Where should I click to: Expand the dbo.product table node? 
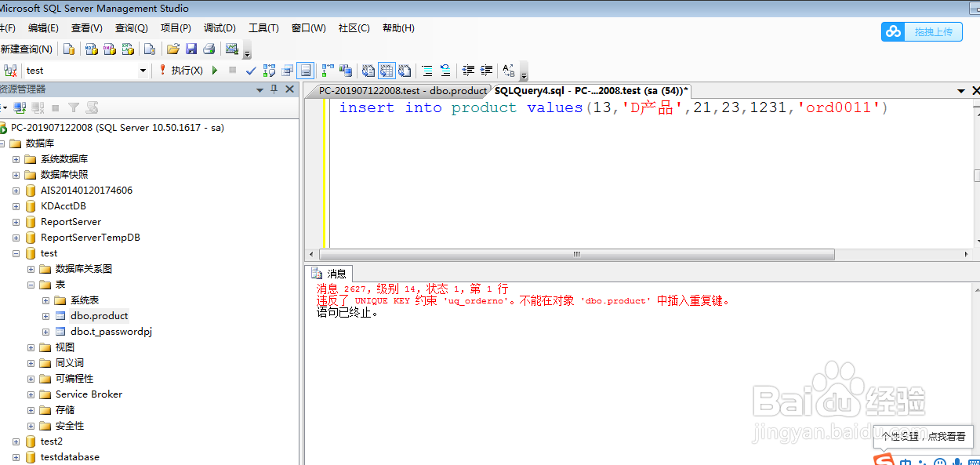(x=45, y=316)
